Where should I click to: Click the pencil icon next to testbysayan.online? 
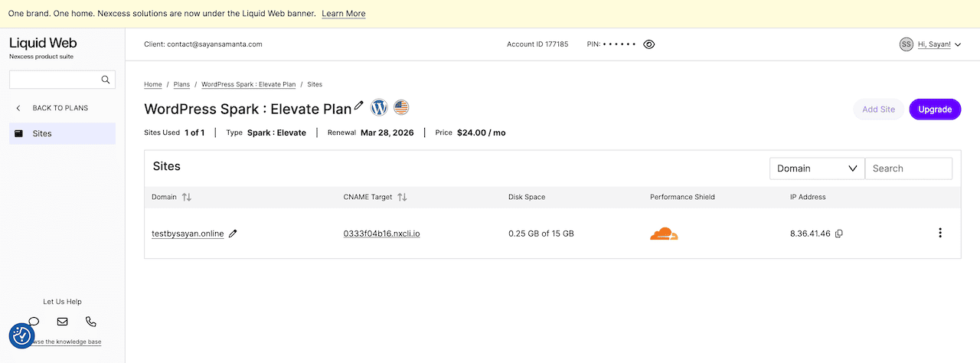pyautogui.click(x=234, y=234)
